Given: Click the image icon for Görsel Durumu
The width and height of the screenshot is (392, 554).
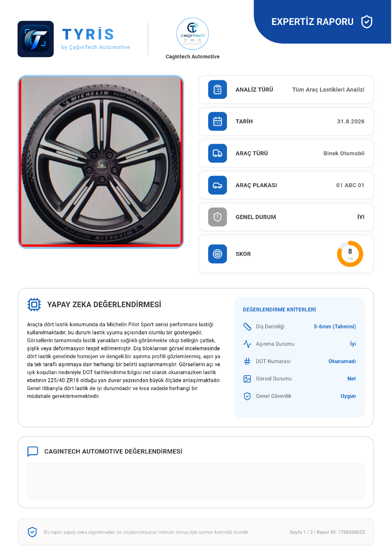Looking at the screenshot, I should [x=247, y=379].
